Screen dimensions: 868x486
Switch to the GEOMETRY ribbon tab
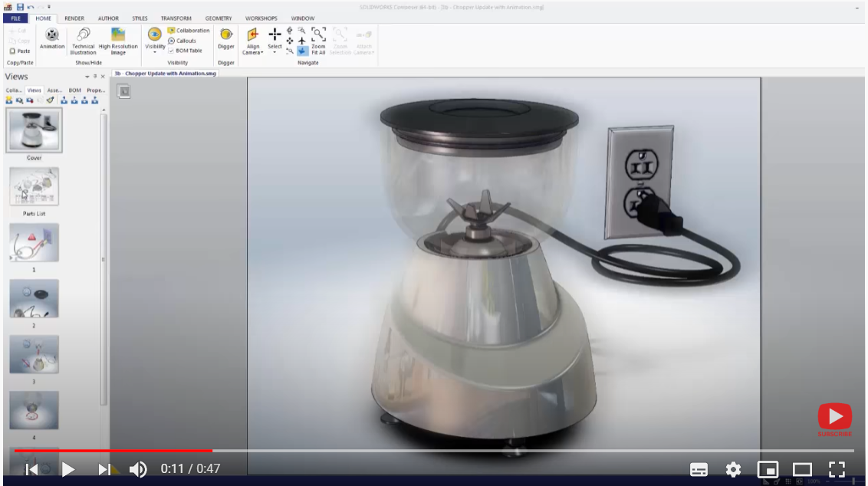pyautogui.click(x=218, y=18)
